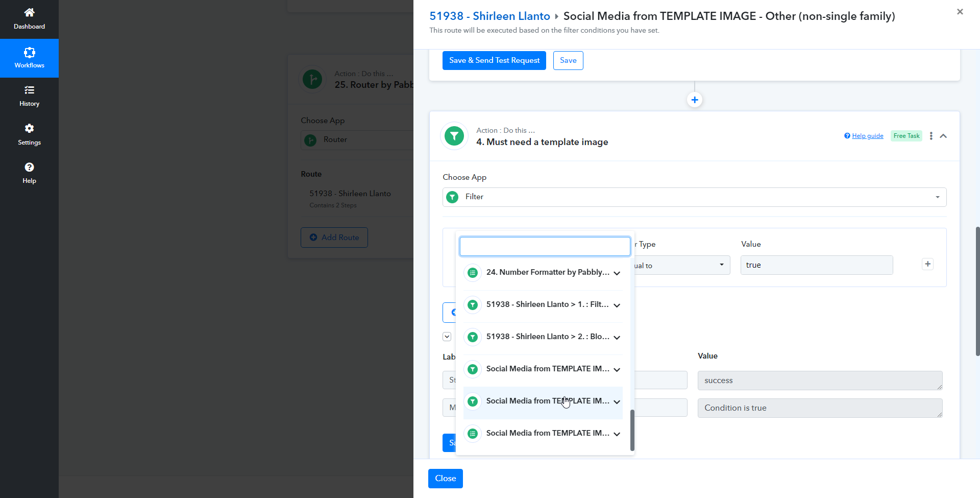Click the Number Formatter step icon

pyautogui.click(x=473, y=273)
